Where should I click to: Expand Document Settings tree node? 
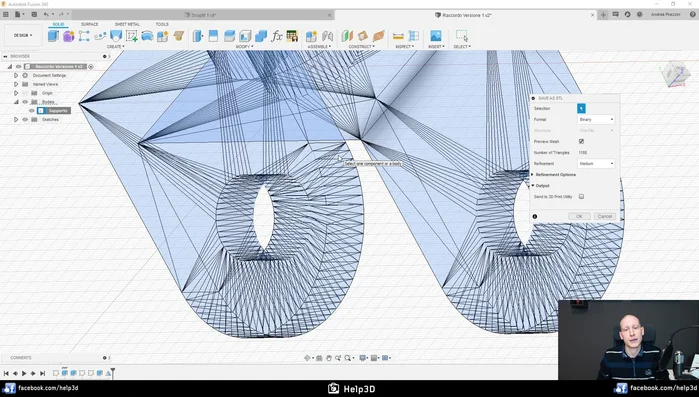point(16,75)
